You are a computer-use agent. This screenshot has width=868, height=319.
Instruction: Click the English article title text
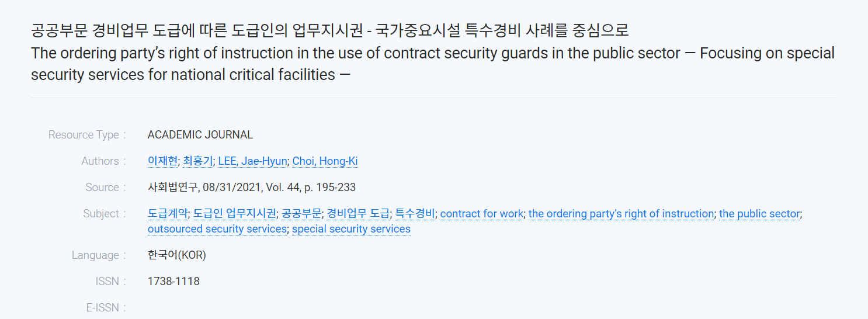pyautogui.click(x=433, y=64)
